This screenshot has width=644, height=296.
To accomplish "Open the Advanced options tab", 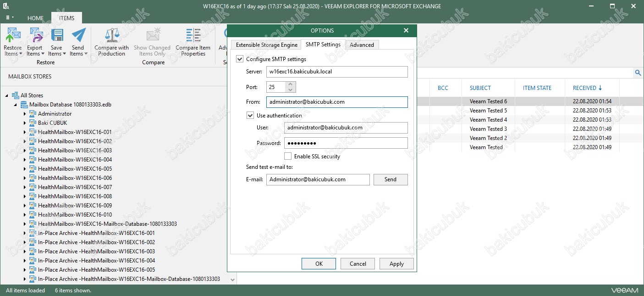I will pyautogui.click(x=362, y=45).
